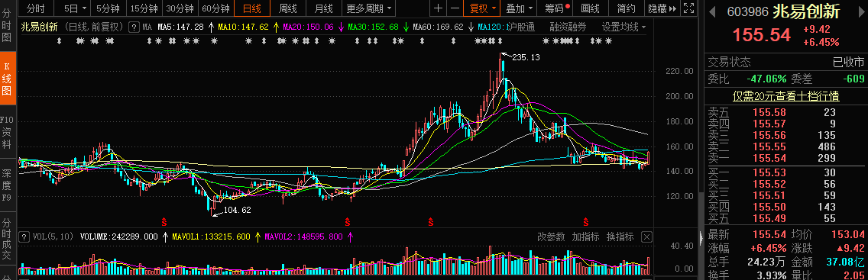Viewport: 868px width, 280px height.
Task: Click the MAVOL1:133215.600 yellow readout
Action: [211, 237]
